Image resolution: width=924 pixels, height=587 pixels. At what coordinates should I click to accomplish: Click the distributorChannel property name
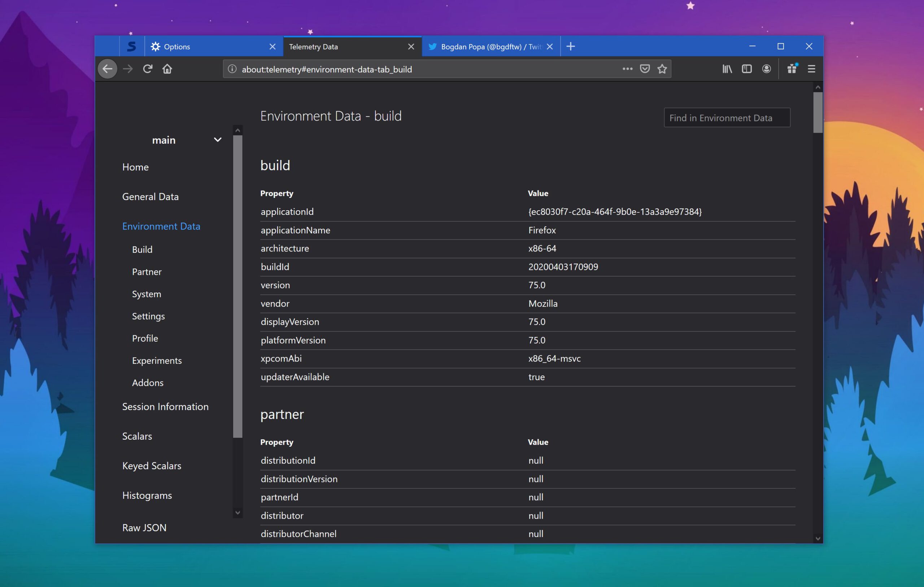pyautogui.click(x=298, y=534)
